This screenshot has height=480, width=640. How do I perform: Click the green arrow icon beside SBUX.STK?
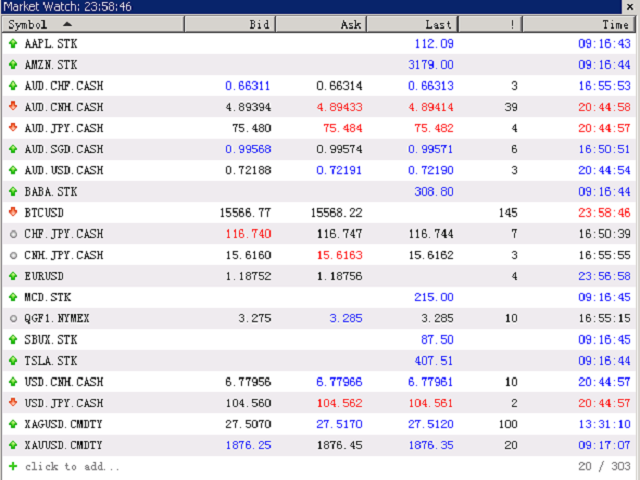point(13,339)
